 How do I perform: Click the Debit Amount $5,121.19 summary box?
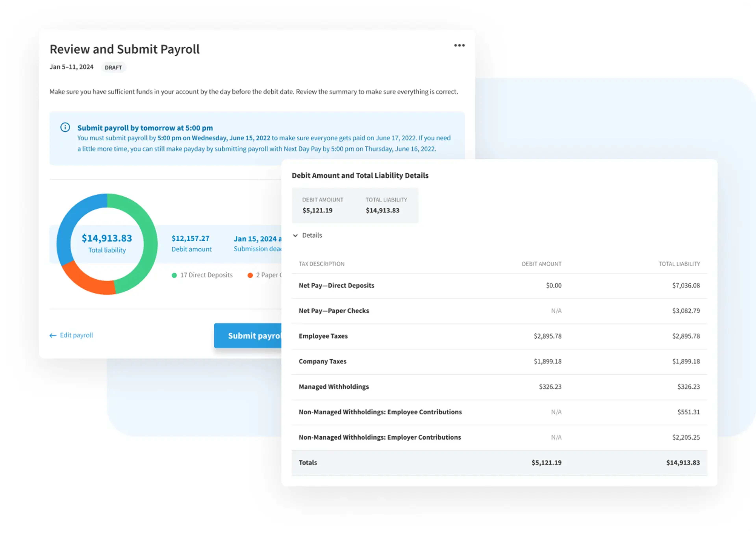pos(322,206)
